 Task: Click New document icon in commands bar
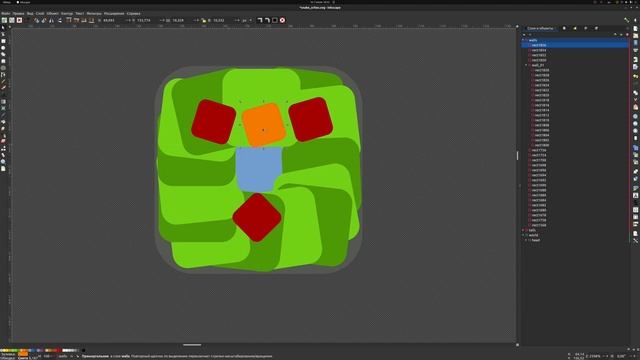[x=636, y=29]
